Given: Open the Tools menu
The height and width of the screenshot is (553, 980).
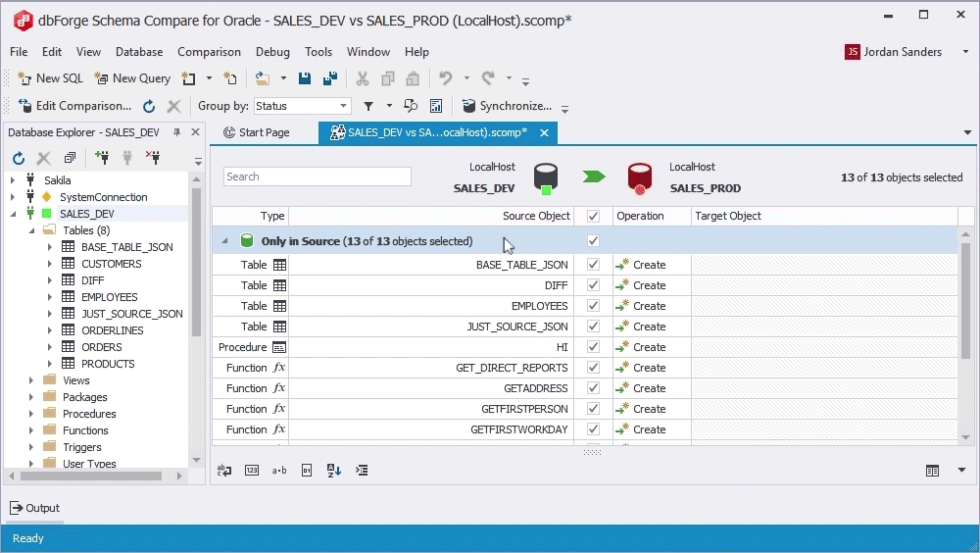Looking at the screenshot, I should 318,52.
